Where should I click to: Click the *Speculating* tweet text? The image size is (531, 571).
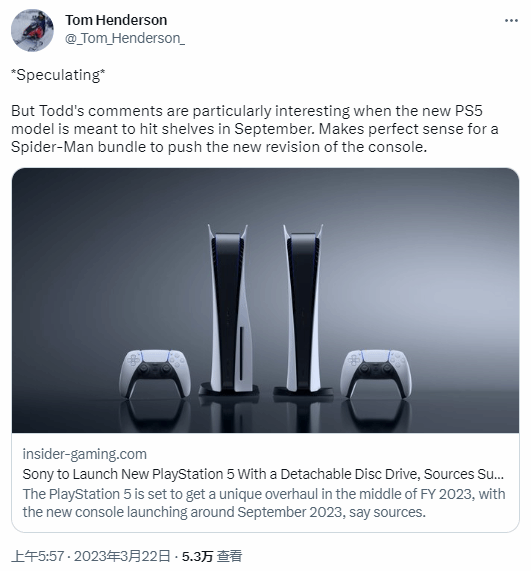tap(58, 75)
